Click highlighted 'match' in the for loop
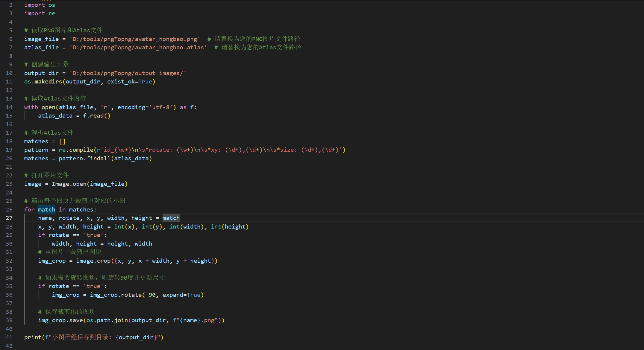This screenshot has height=350, width=644. click(x=46, y=210)
